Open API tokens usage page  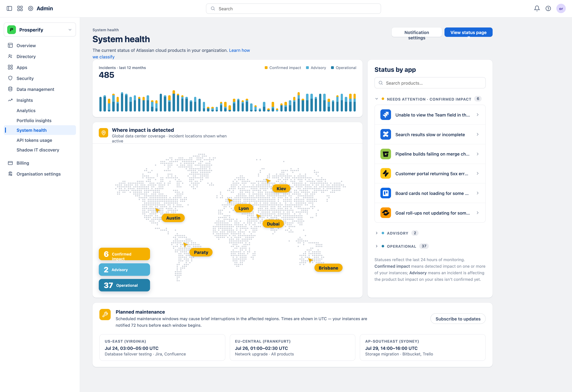[x=34, y=140]
